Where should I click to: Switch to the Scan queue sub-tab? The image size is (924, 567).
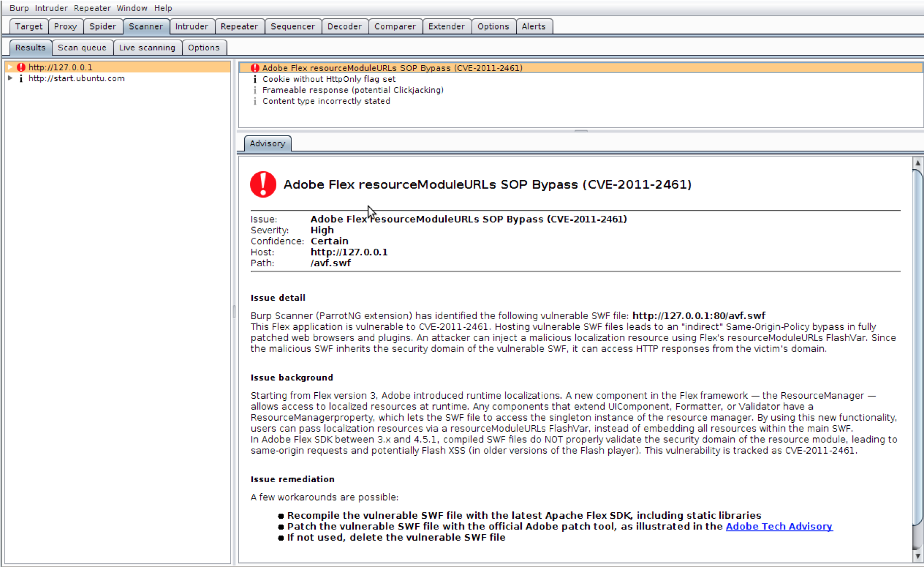[x=82, y=48]
